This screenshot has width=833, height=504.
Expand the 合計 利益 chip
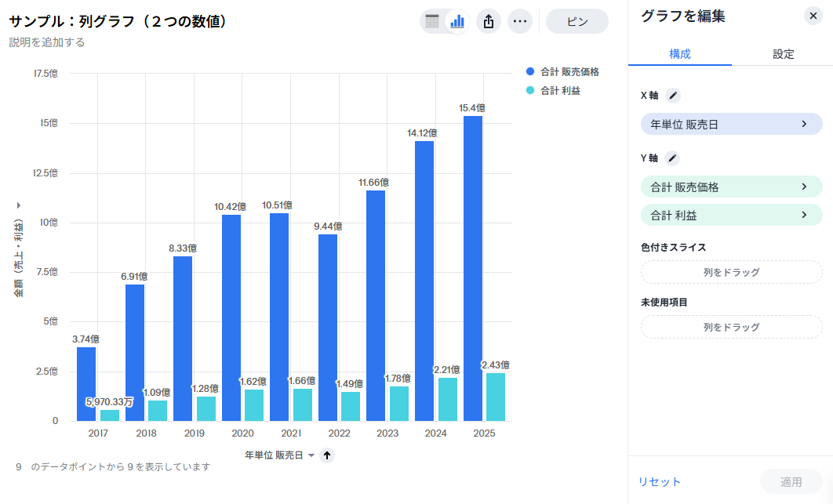[731, 215]
